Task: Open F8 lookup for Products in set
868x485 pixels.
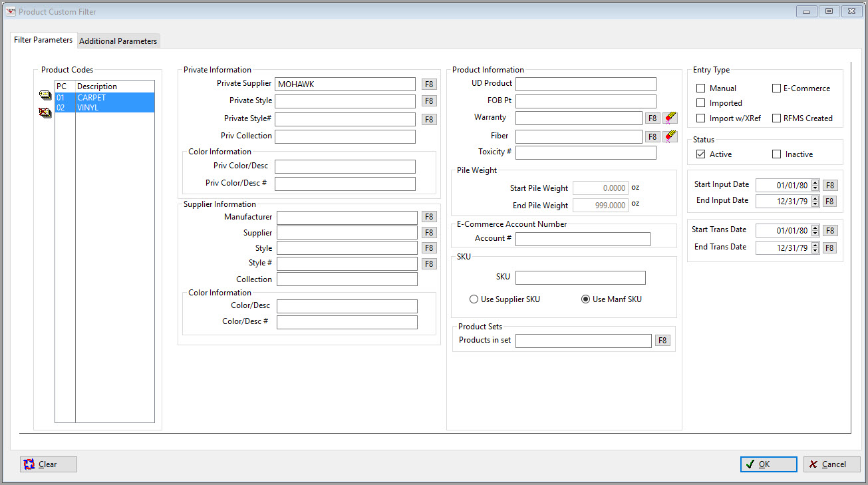Action: tap(662, 341)
